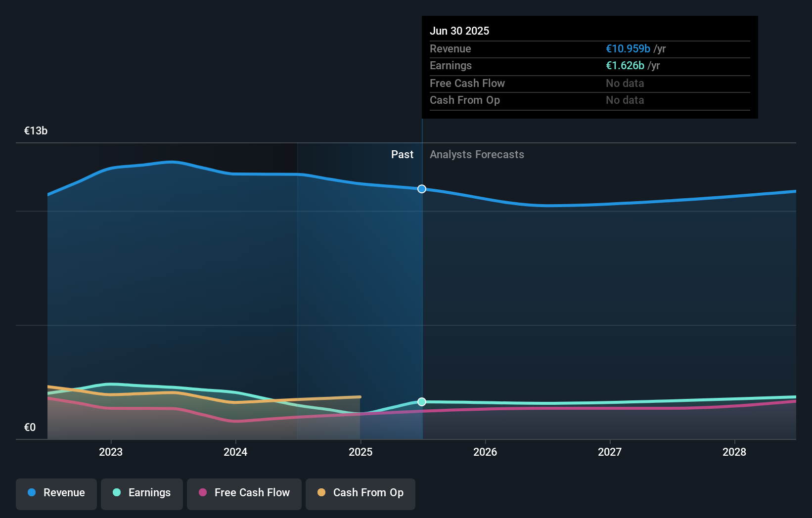Click the Earnings data point on the forecast divider
Viewport: 812px width, 518px height.
tap(421, 402)
